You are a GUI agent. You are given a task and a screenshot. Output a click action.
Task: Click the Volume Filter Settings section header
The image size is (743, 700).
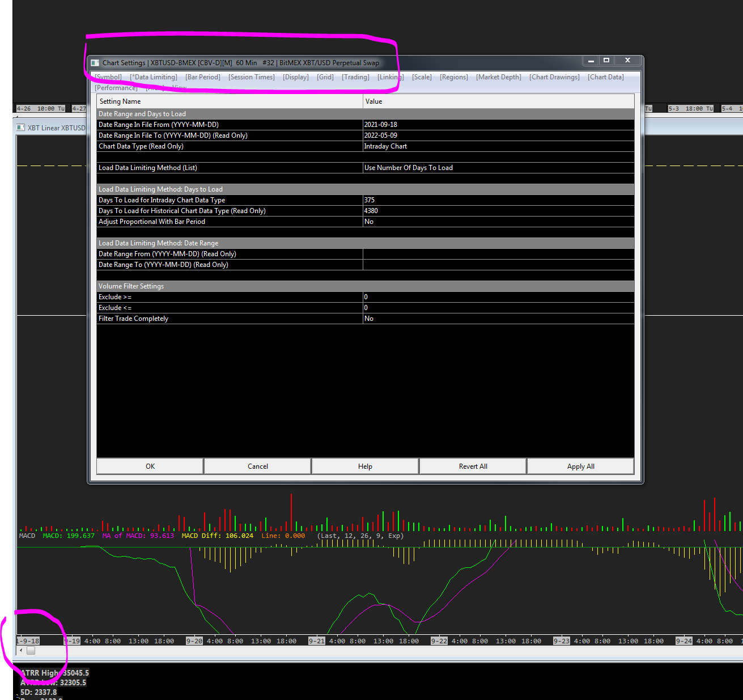366,286
